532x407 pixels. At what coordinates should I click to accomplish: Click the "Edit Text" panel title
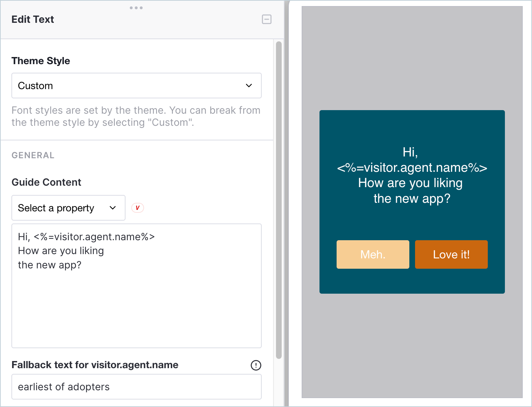[33, 19]
